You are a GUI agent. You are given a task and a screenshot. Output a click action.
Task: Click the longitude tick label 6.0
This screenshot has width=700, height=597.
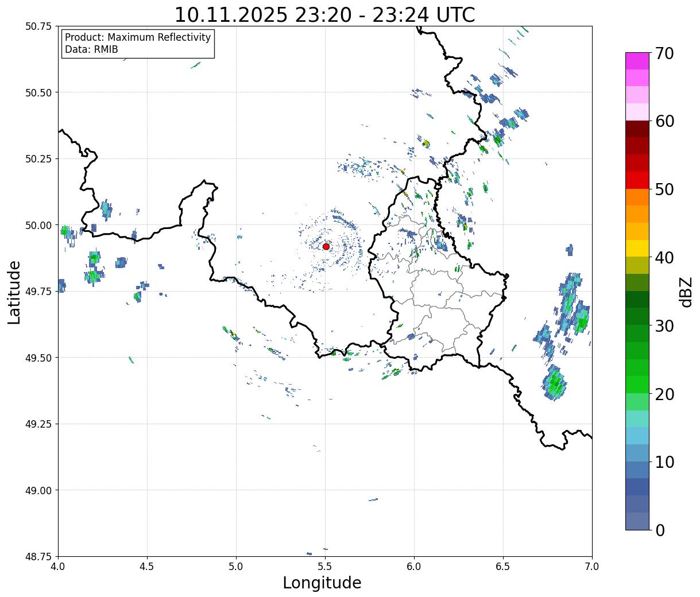tap(414, 567)
